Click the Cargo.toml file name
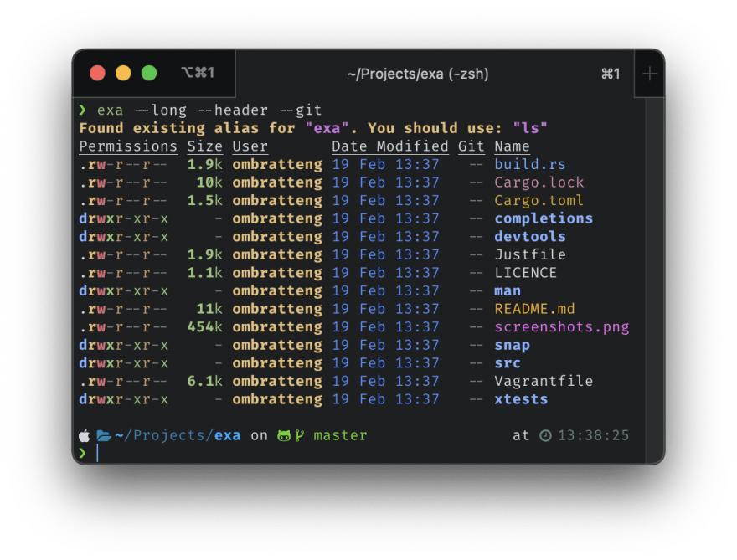 539,201
